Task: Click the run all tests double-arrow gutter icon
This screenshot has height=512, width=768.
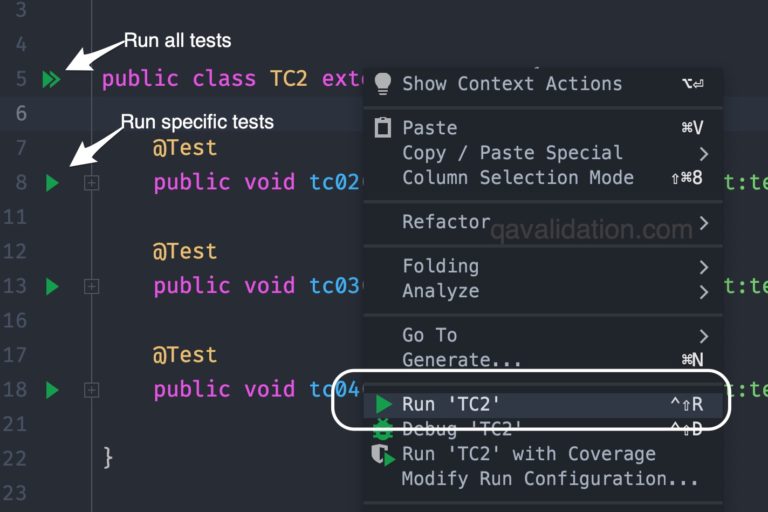Action: 51,79
